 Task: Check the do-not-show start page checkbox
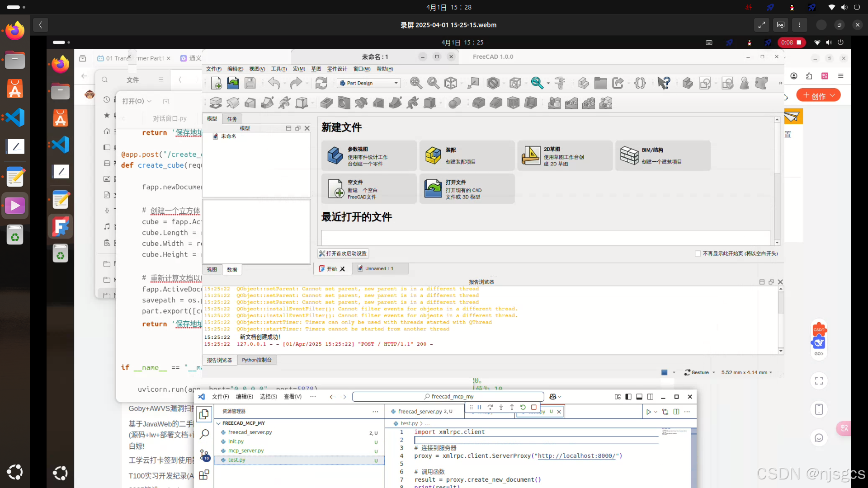[x=698, y=253]
